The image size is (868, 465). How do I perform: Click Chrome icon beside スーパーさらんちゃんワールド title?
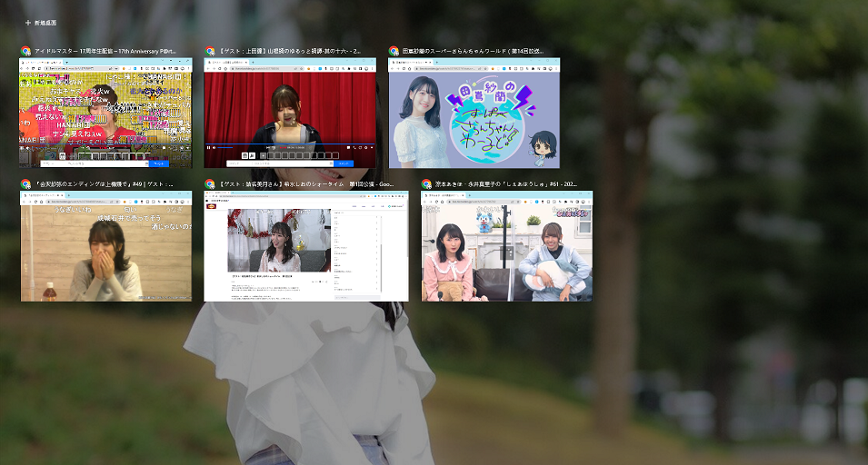pos(394,51)
